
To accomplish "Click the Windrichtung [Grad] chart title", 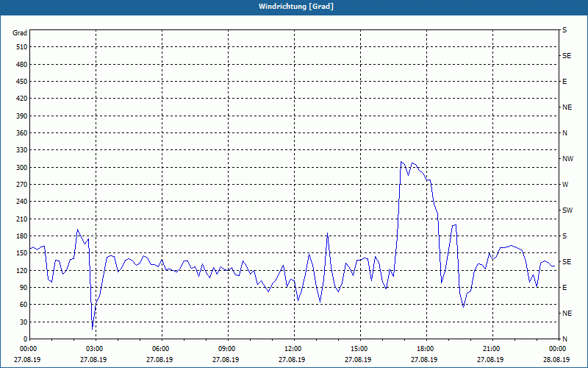I will tap(296, 7).
